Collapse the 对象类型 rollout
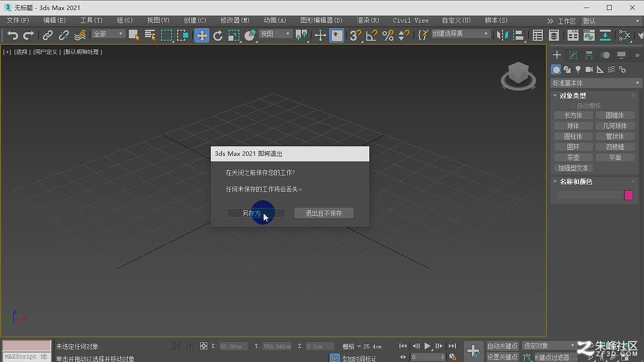Viewport: 644px width, 362px height. (572, 96)
